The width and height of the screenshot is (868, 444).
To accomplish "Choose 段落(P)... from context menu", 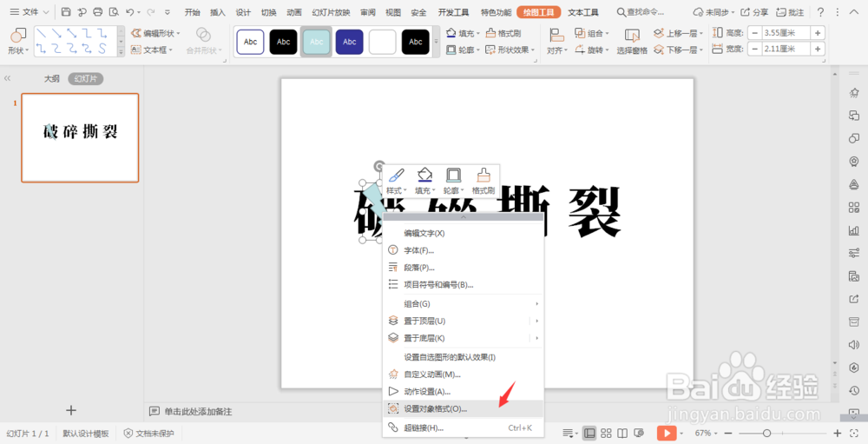I will pos(464,267).
